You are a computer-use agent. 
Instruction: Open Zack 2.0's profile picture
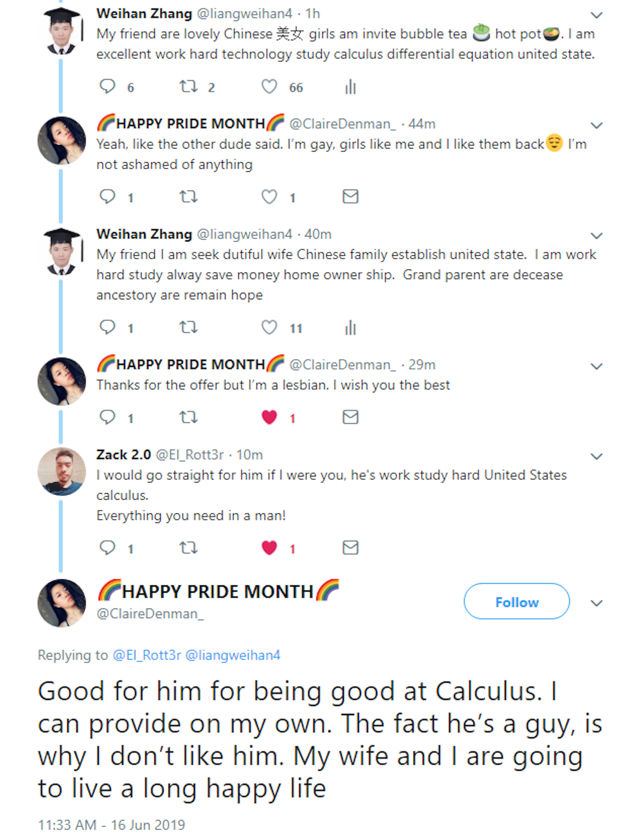61,472
